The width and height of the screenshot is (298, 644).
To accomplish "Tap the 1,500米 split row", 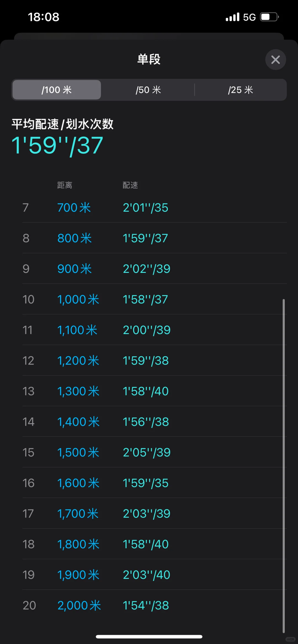I will (155, 452).
